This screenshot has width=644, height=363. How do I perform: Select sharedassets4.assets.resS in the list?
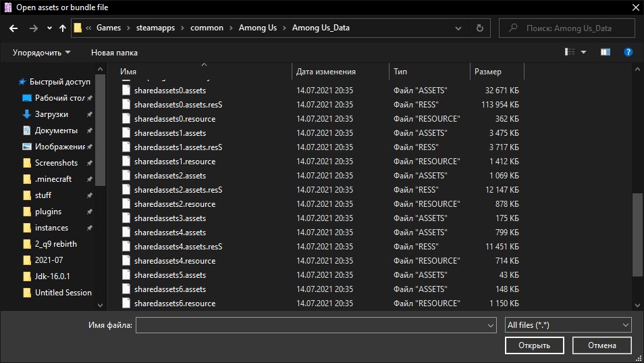click(178, 247)
